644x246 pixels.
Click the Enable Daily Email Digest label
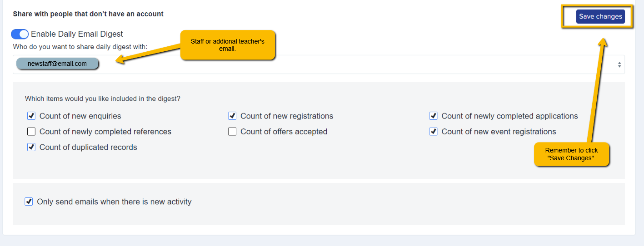pyautogui.click(x=77, y=34)
